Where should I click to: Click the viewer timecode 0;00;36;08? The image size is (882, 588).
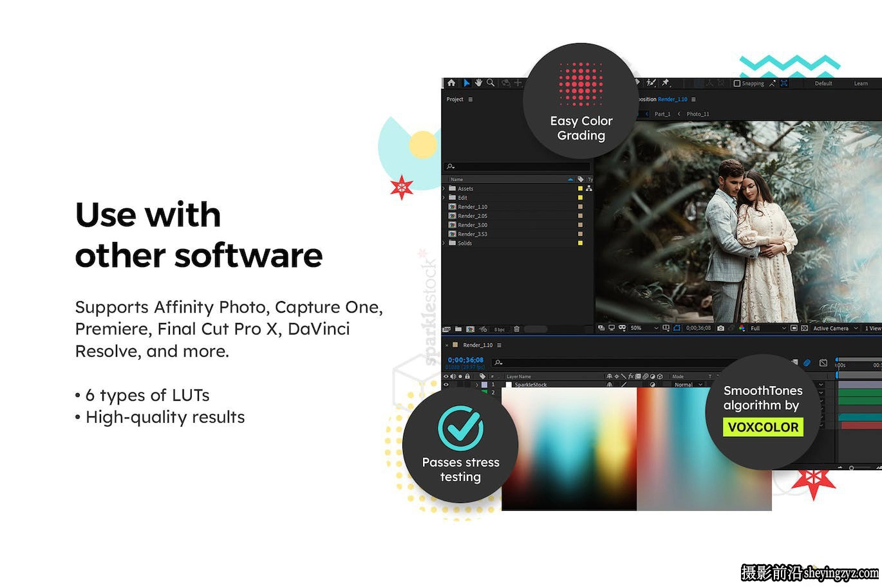(699, 328)
